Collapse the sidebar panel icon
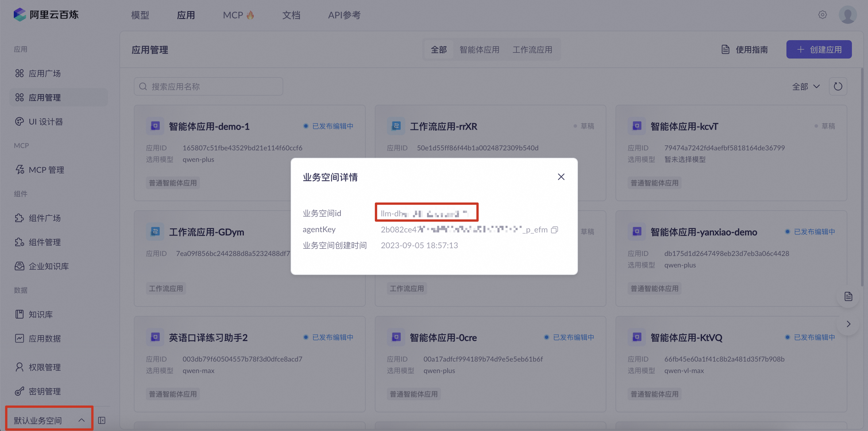This screenshot has width=868, height=431. pyautogui.click(x=101, y=420)
